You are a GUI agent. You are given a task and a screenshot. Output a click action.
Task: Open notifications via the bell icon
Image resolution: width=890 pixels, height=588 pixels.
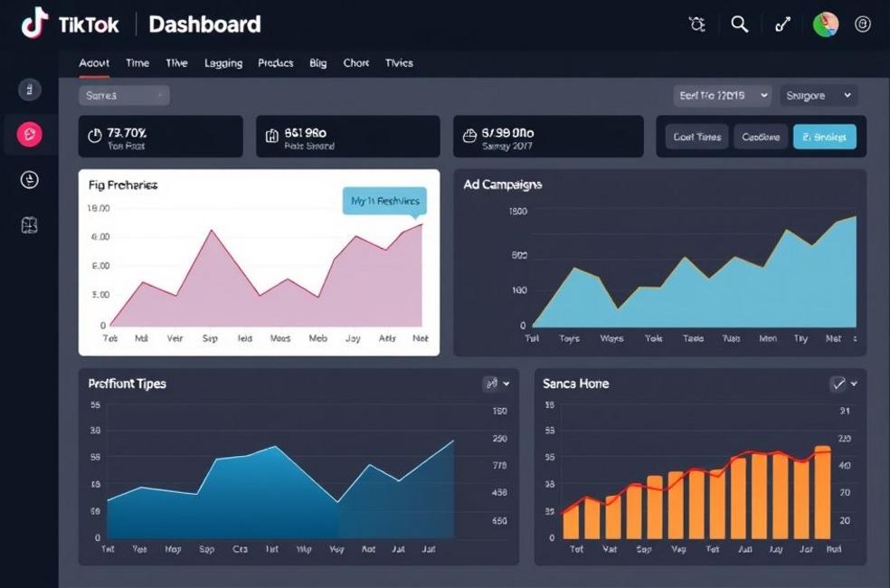(x=696, y=24)
